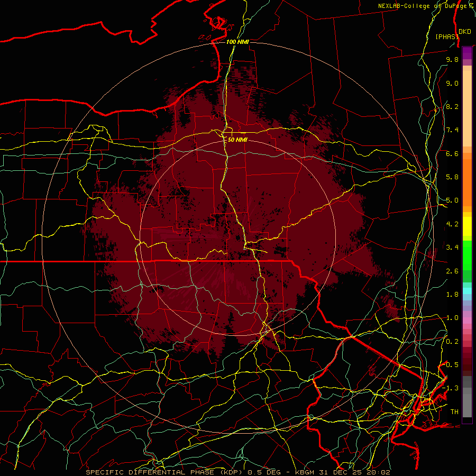The height and width of the screenshot is (476, 476).
Task: Pick the bright green swatch on the color bar
Action: 467,255
